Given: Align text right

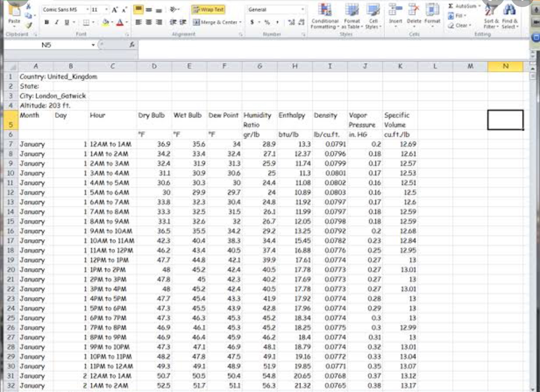Looking at the screenshot, I should pyautogui.click(x=159, y=22).
